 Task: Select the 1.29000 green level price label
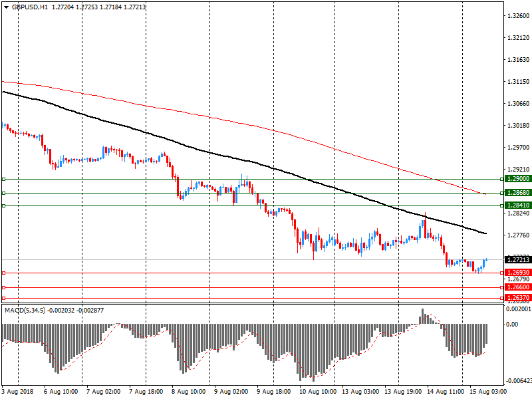click(x=518, y=179)
